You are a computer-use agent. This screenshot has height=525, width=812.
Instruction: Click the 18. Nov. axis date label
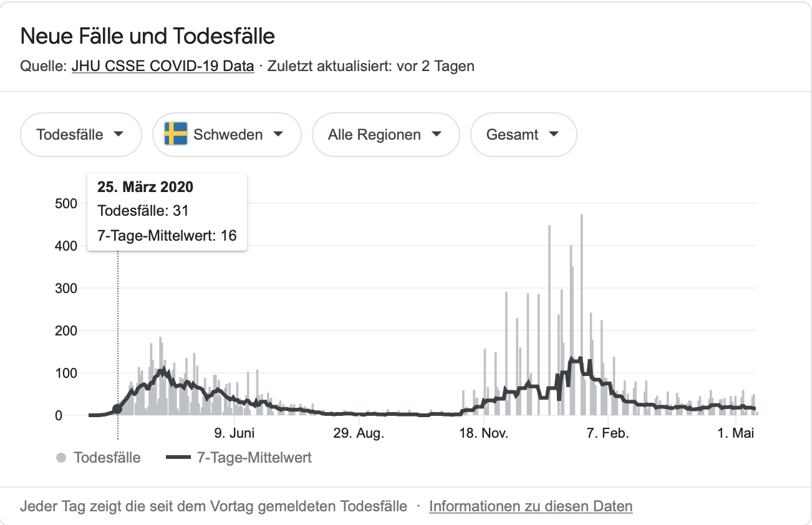pos(483,433)
